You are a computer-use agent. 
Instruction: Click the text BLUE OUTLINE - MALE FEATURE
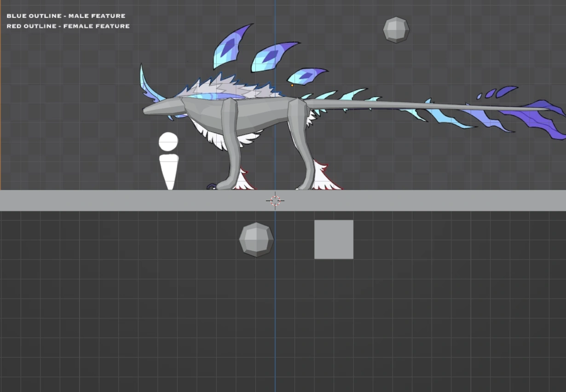66,15
